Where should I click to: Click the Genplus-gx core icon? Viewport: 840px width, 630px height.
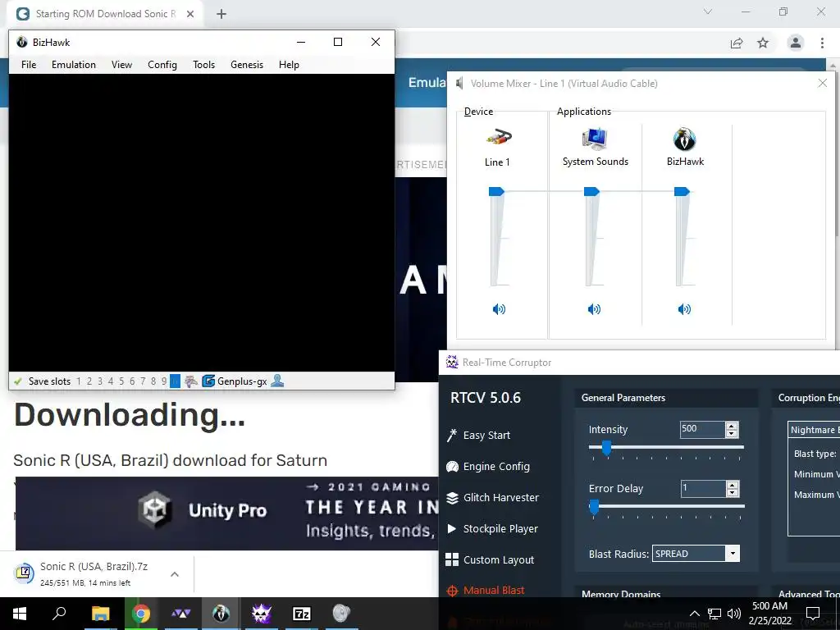(208, 381)
